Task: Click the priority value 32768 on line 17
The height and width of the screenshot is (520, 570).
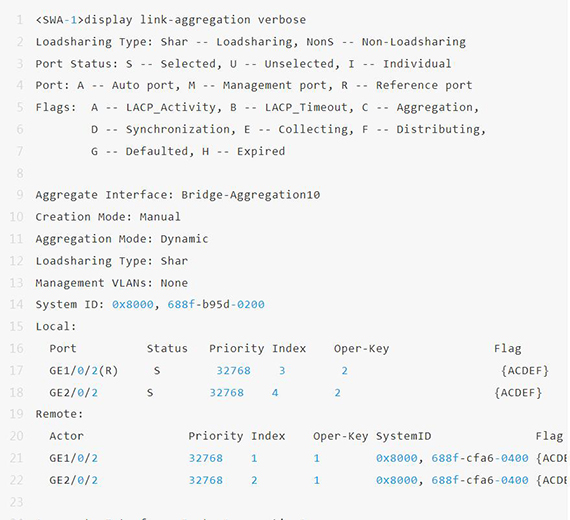Action: point(233,371)
